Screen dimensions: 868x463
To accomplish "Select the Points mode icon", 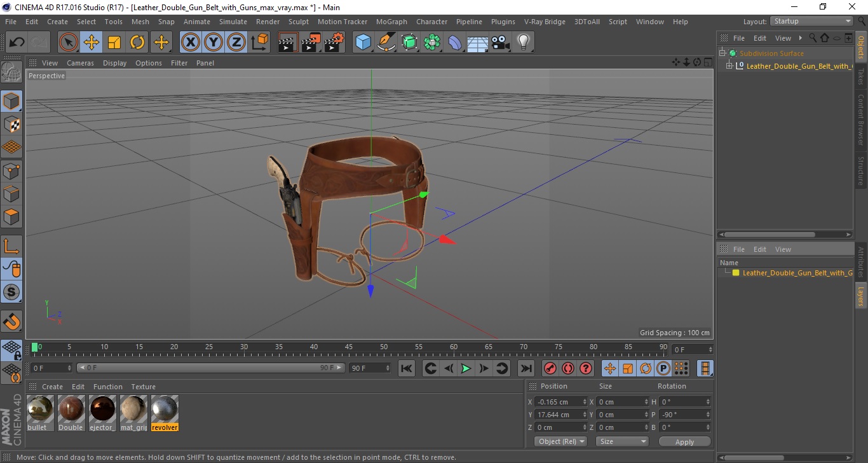I will pyautogui.click(x=11, y=170).
